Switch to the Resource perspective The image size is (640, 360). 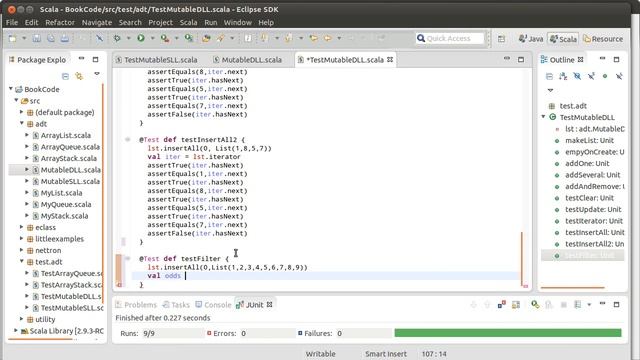click(x=603, y=39)
